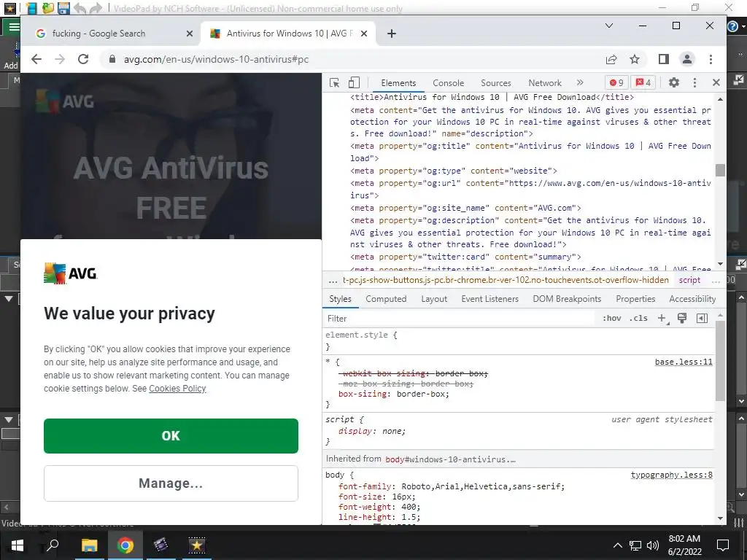This screenshot has width=747, height=560.
Task: Click the OK button on the cookie banner
Action: pyautogui.click(x=171, y=436)
